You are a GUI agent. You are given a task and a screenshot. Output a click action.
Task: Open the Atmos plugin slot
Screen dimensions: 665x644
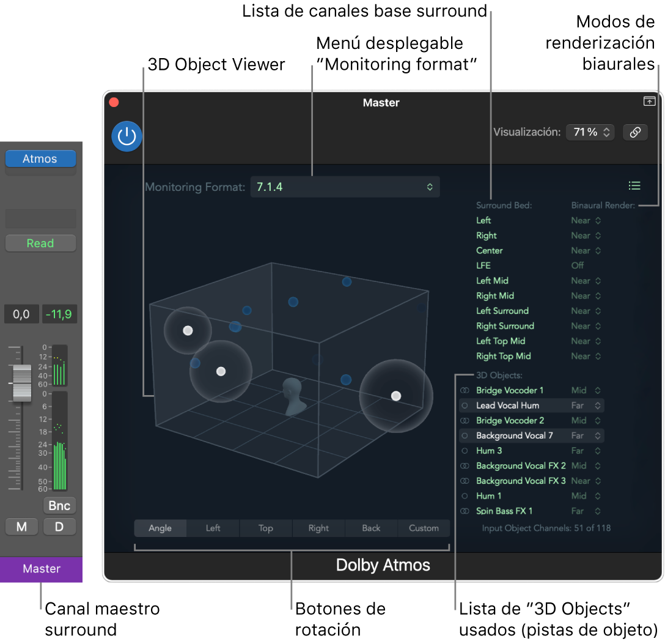click(40, 158)
